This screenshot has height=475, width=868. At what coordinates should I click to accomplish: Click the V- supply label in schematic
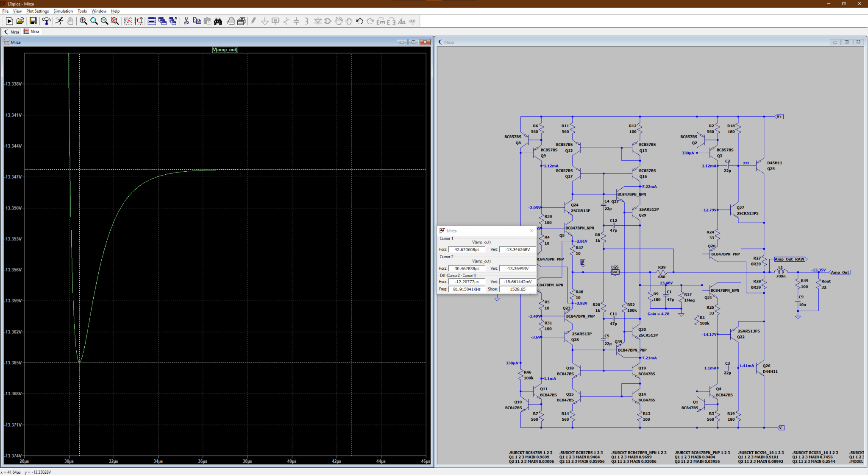tap(781, 427)
